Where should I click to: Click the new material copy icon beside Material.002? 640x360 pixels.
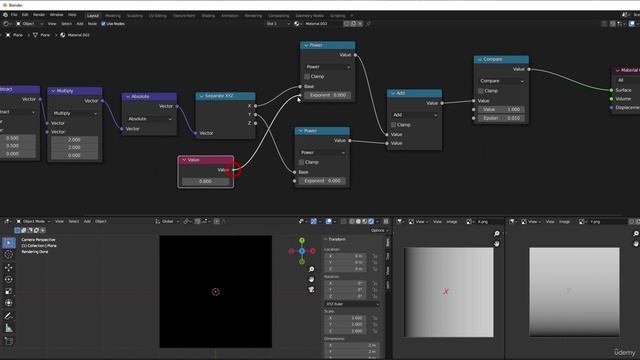[x=353, y=24]
